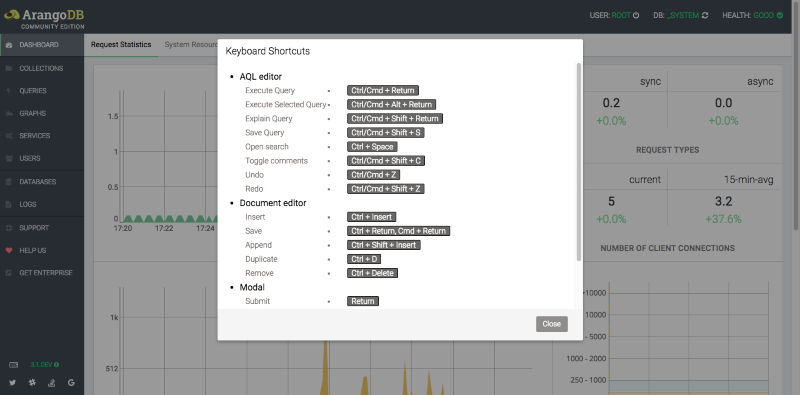Click the Logs document icon in the sidebar
The width and height of the screenshot is (800, 395).
9,204
